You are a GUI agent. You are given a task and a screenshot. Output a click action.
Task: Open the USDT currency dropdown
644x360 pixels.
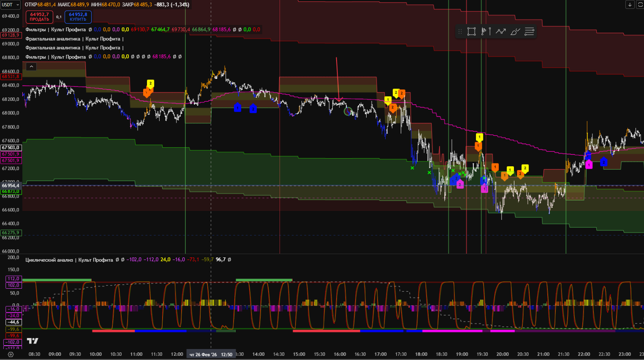click(11, 5)
